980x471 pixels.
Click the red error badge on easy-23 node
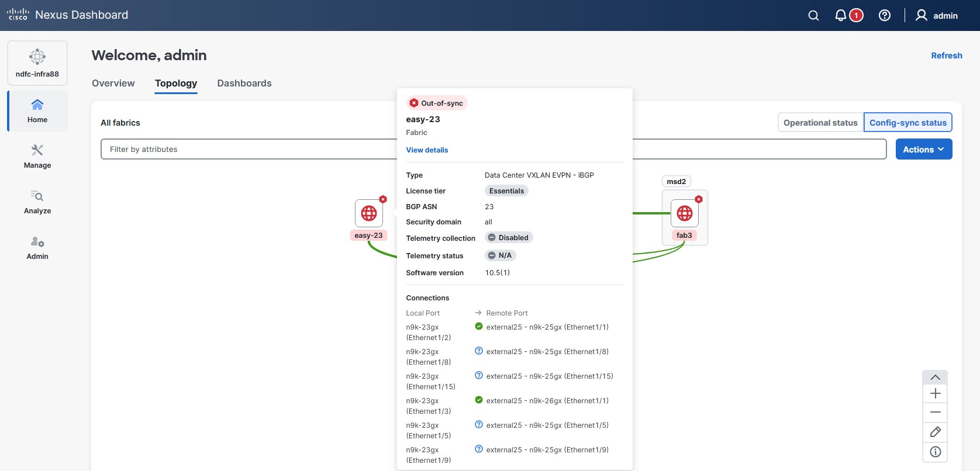click(383, 199)
